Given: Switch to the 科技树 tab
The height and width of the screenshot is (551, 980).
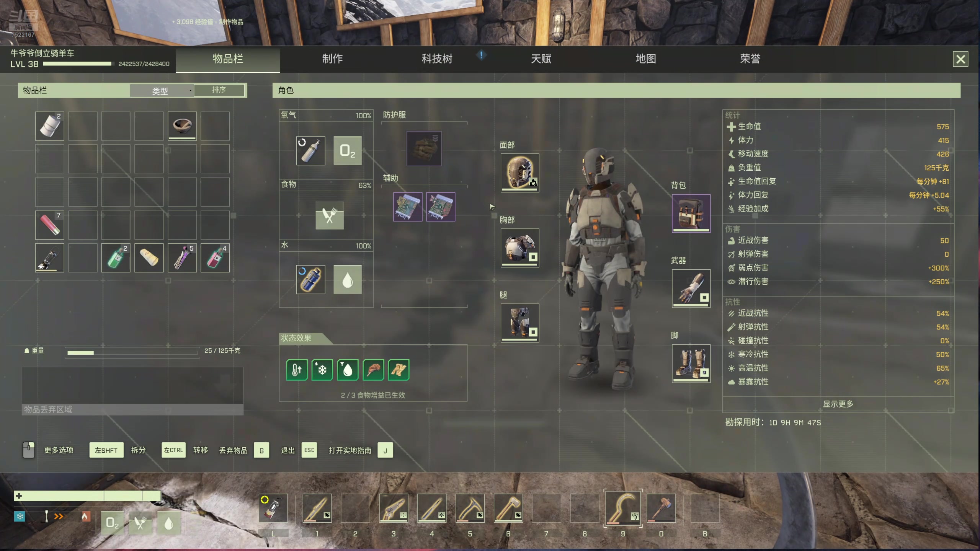Looking at the screenshot, I should [437, 59].
